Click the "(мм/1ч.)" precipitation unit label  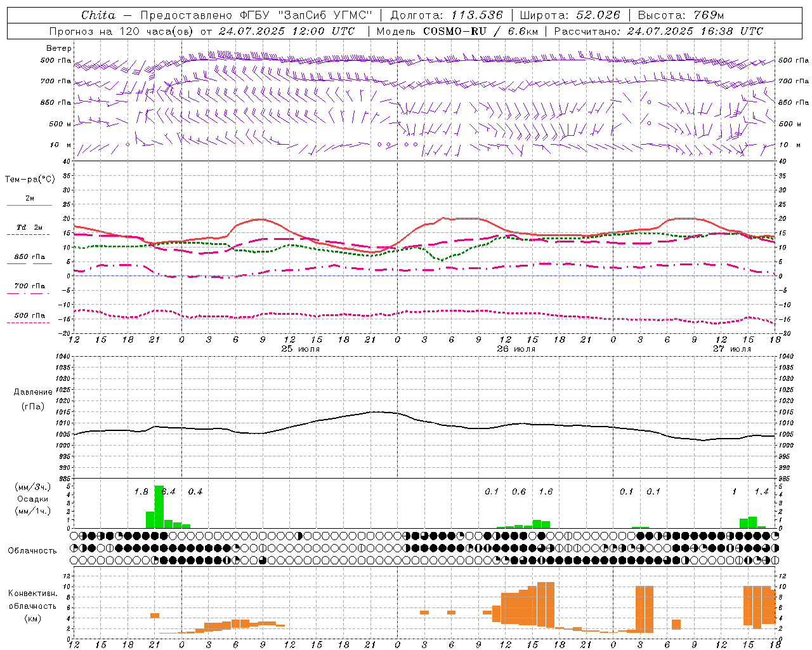[32, 511]
